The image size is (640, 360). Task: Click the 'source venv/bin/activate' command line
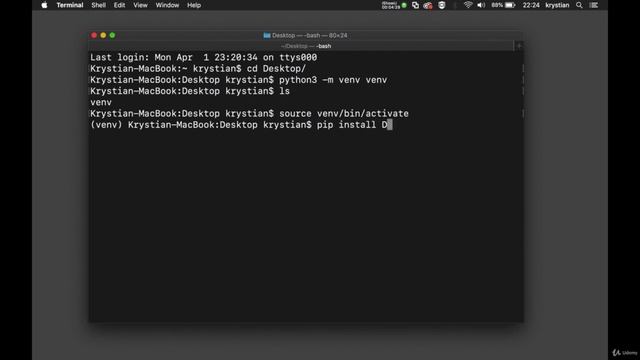point(249,113)
